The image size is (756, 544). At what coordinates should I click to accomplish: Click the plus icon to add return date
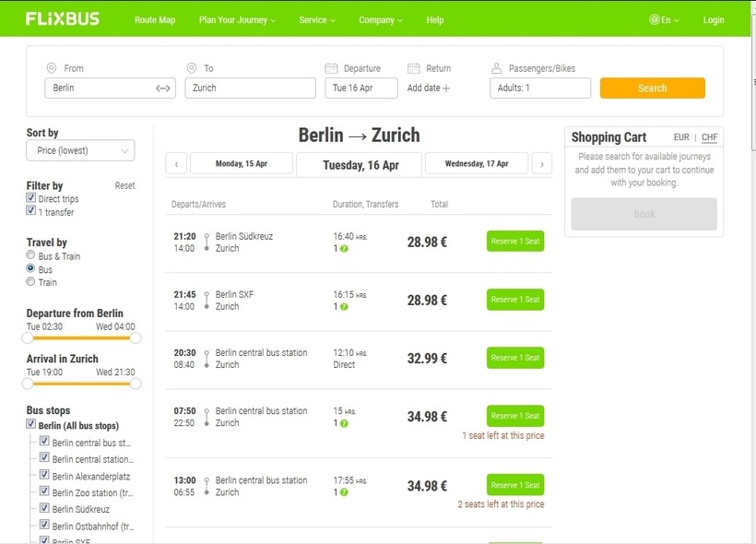446,89
